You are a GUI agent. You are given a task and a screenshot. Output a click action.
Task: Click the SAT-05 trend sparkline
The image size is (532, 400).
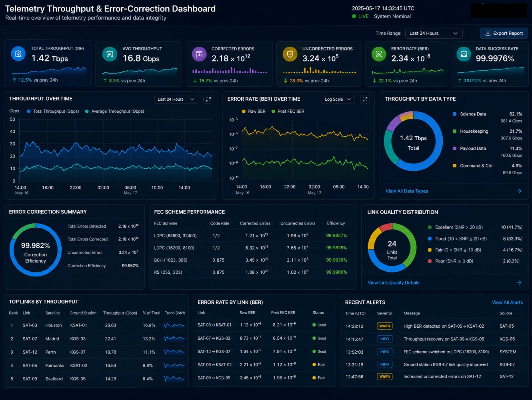[174, 365]
